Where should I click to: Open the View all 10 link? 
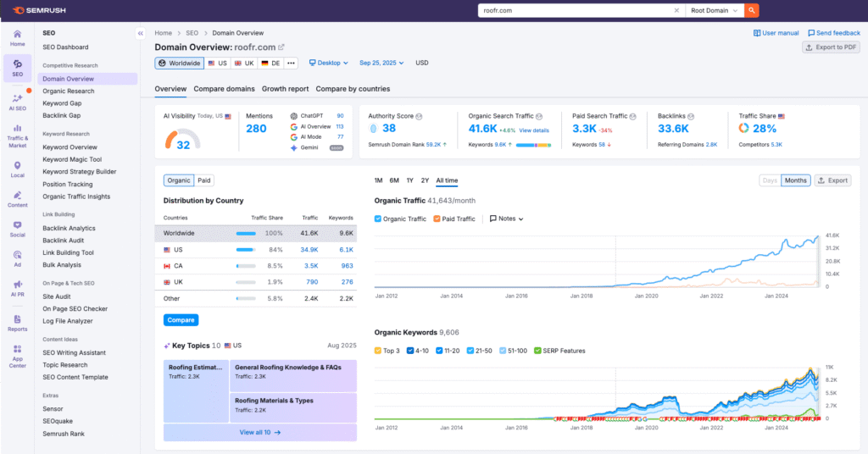point(259,433)
